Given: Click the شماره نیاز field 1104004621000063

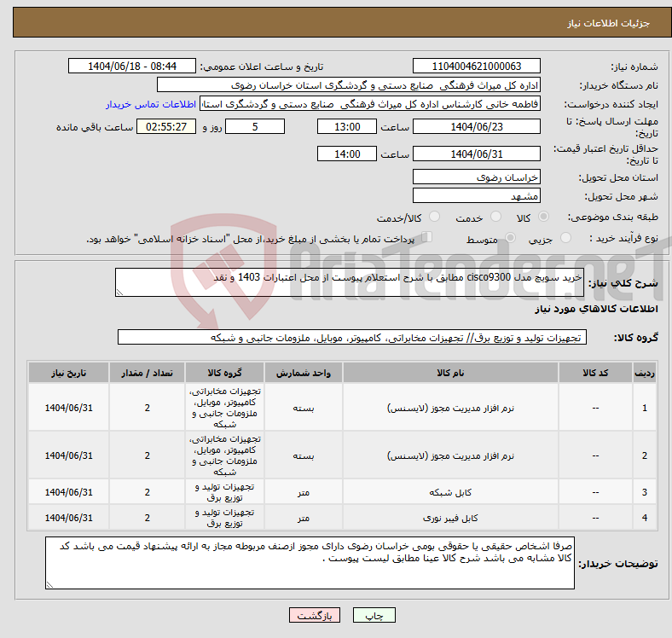Looking at the screenshot, I should tap(476, 66).
